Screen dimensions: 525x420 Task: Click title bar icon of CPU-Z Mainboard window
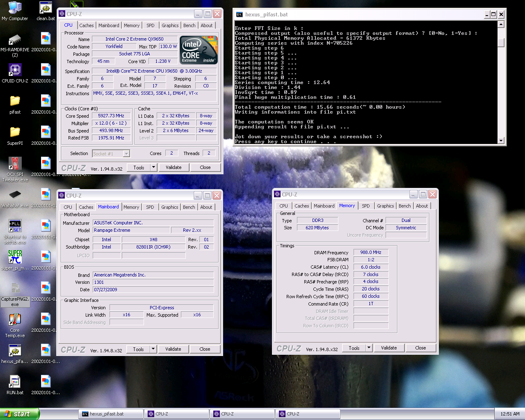[62, 196]
